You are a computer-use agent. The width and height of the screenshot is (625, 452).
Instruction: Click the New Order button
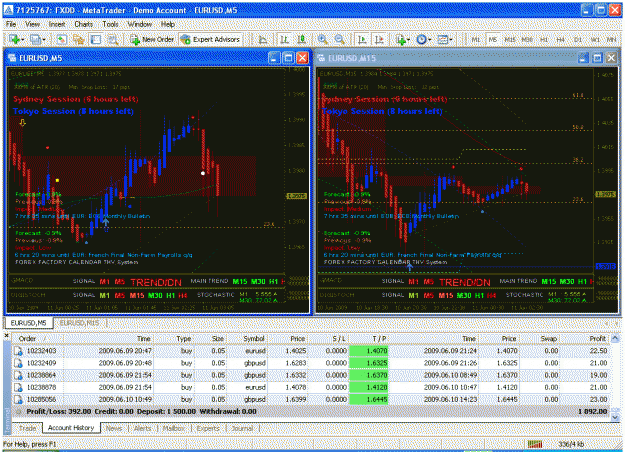pos(152,39)
